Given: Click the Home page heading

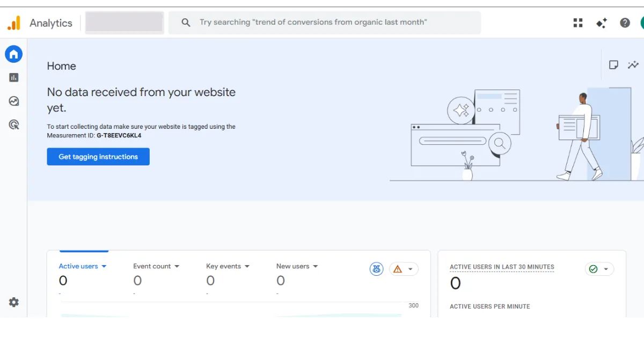Looking at the screenshot, I should (62, 66).
